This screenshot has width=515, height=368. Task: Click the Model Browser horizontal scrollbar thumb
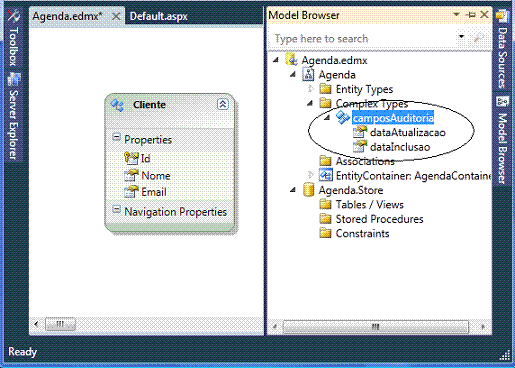376,327
